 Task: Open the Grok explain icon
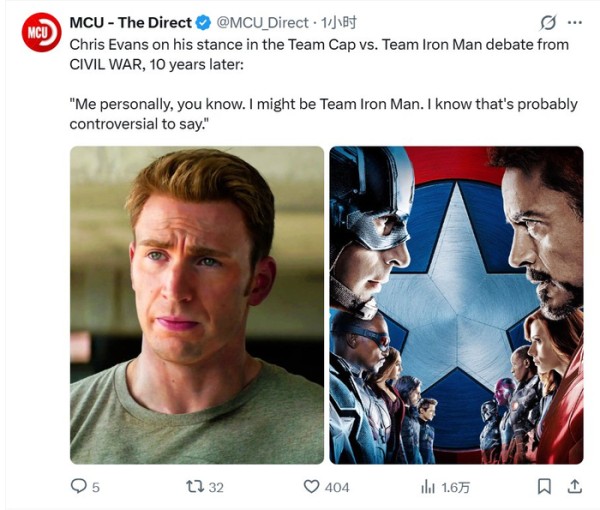pyautogui.click(x=548, y=23)
